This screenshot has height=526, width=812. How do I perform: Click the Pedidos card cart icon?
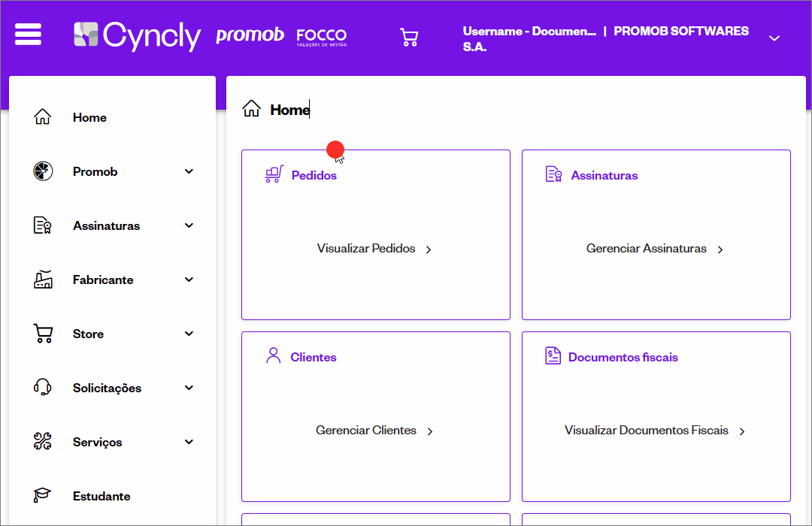[274, 174]
